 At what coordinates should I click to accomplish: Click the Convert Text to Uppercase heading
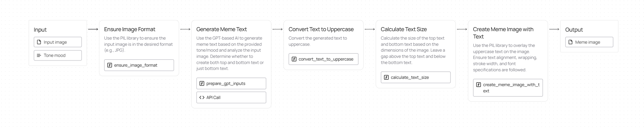pyautogui.click(x=321, y=29)
